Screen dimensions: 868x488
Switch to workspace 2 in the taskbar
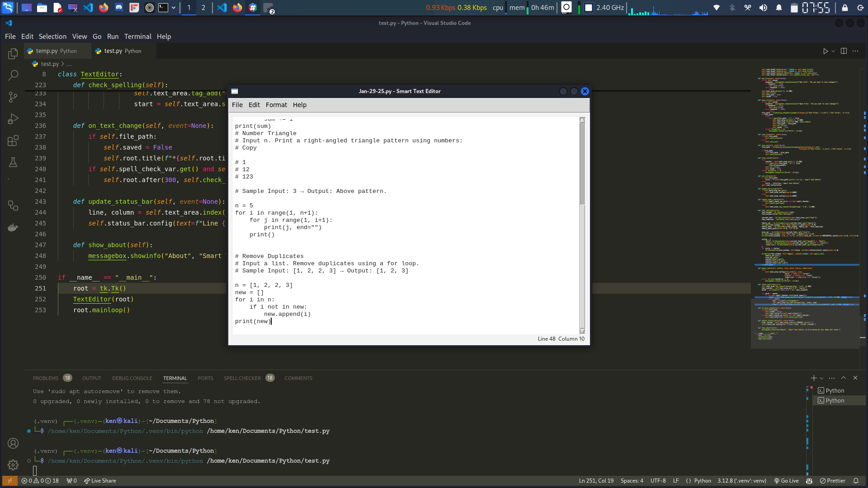[x=203, y=8]
